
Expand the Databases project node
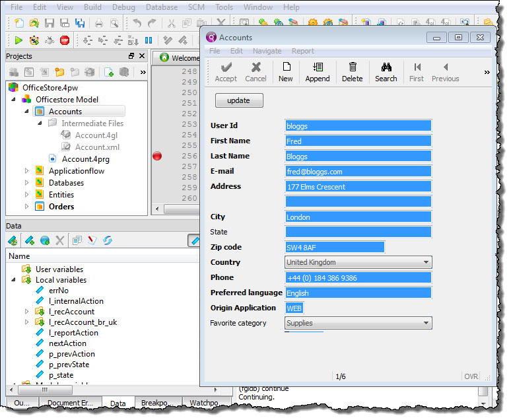(x=27, y=183)
